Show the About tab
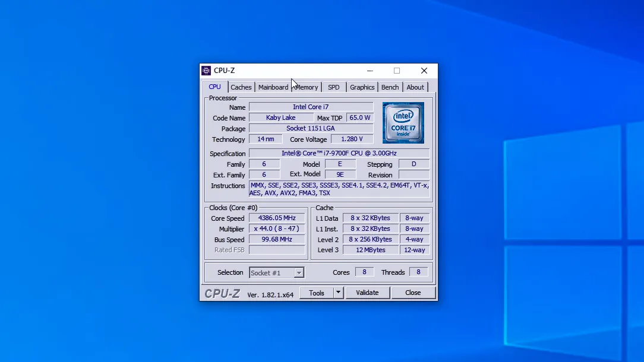Viewport: 644px width, 362px height. [x=415, y=87]
